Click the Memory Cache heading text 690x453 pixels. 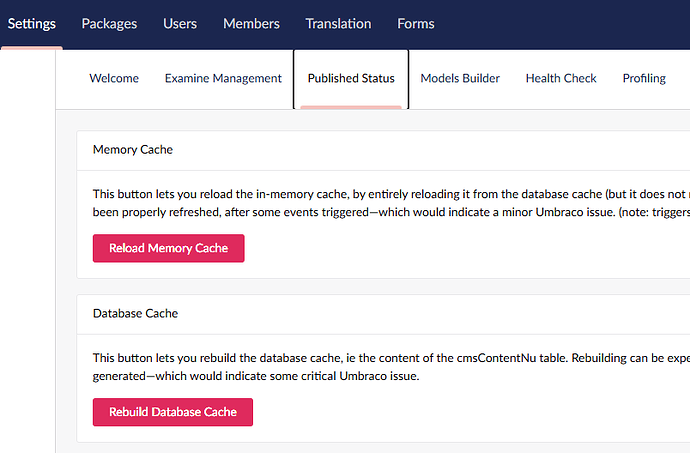[x=133, y=150]
